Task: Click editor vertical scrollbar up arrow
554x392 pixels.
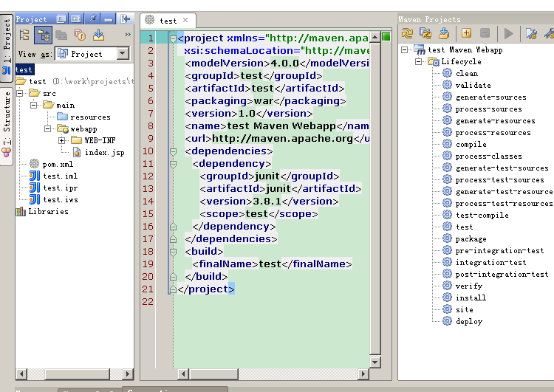Action: (375, 37)
